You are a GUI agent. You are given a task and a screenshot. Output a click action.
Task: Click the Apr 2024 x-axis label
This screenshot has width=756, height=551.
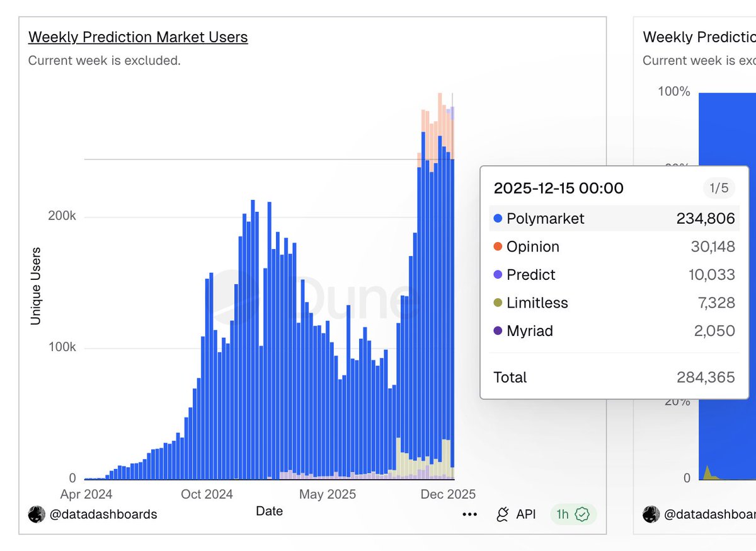coord(86,494)
